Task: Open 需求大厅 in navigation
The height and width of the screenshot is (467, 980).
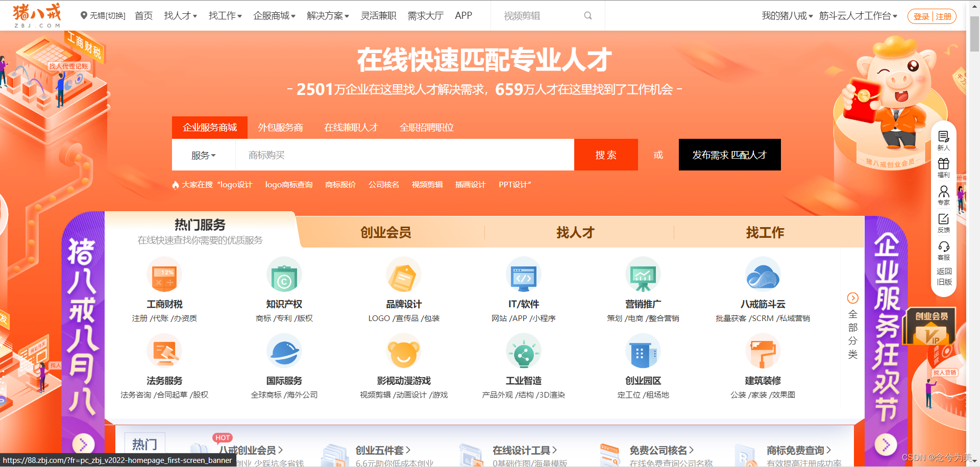Action: point(425,16)
